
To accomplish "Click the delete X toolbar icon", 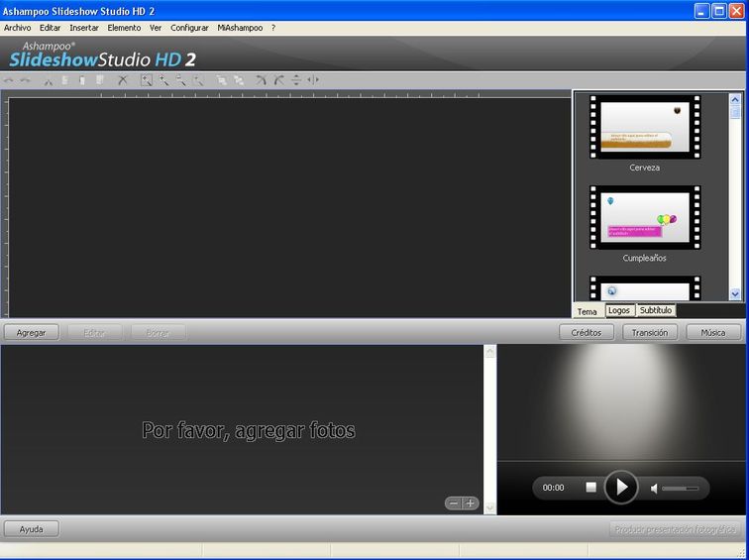I will (x=123, y=80).
